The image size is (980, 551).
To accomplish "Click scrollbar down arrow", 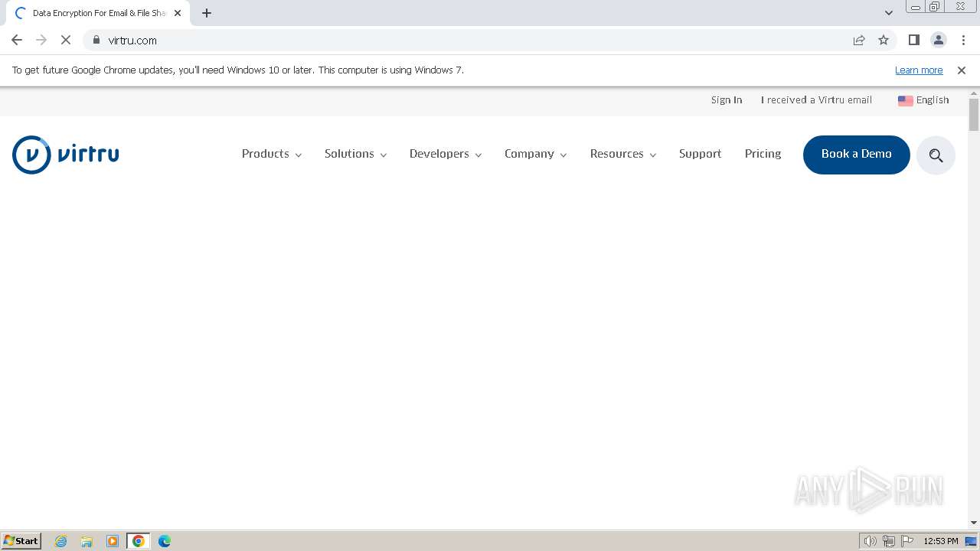I will pyautogui.click(x=974, y=523).
